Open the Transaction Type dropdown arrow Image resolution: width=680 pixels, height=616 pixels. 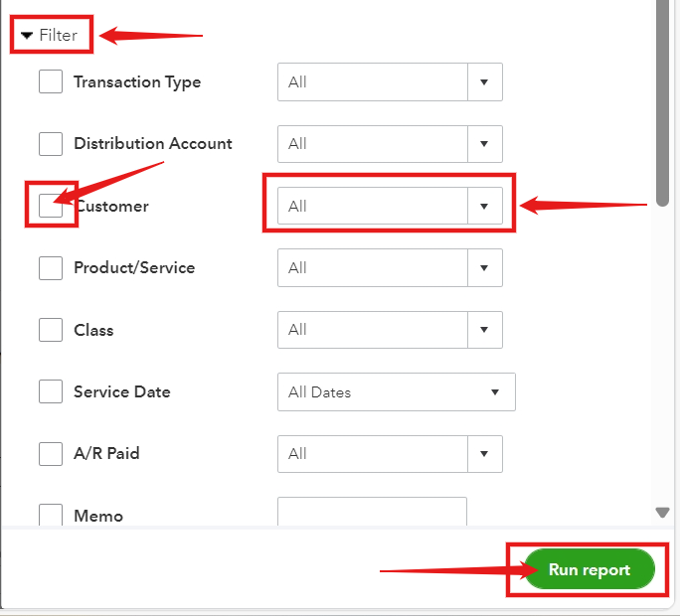pos(485,81)
